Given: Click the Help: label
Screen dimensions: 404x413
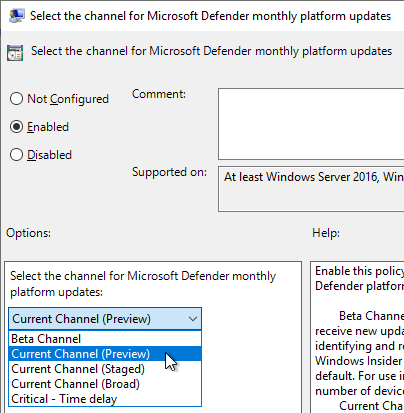Looking at the screenshot, I should [326, 233].
